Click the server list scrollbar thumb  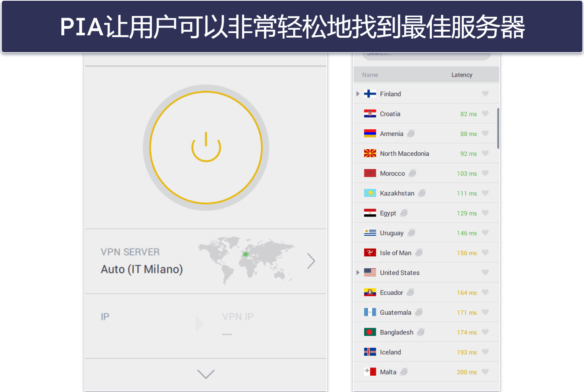pos(498,128)
